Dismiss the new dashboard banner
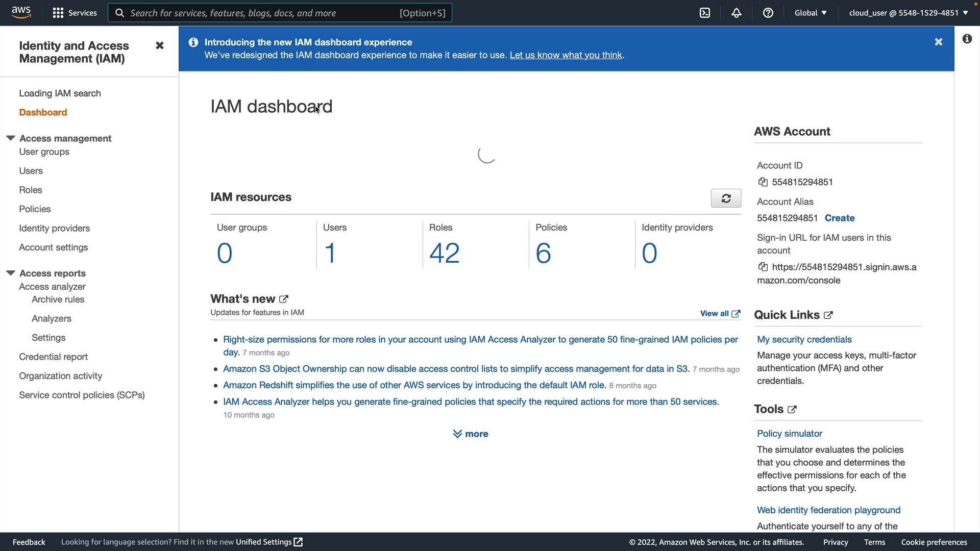Image resolution: width=980 pixels, height=551 pixels. 938,42
